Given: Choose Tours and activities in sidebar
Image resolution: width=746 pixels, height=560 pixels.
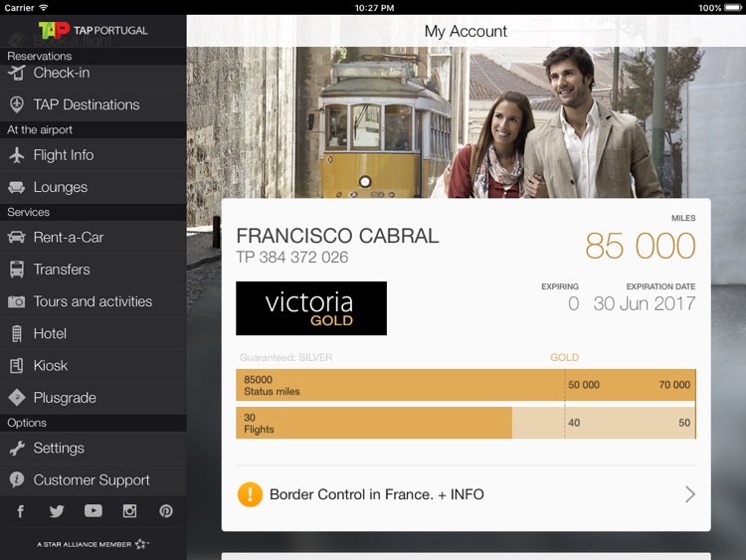Looking at the screenshot, I should tap(93, 301).
